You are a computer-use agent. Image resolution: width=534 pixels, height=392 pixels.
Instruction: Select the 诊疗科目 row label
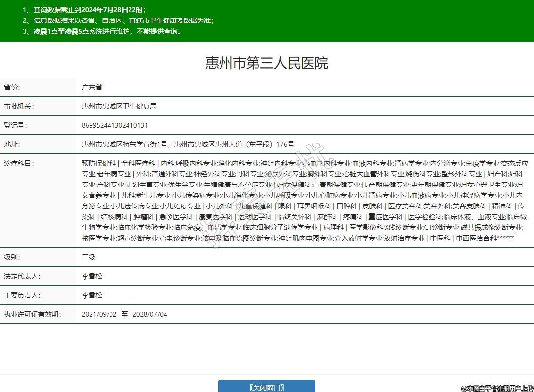19,163
